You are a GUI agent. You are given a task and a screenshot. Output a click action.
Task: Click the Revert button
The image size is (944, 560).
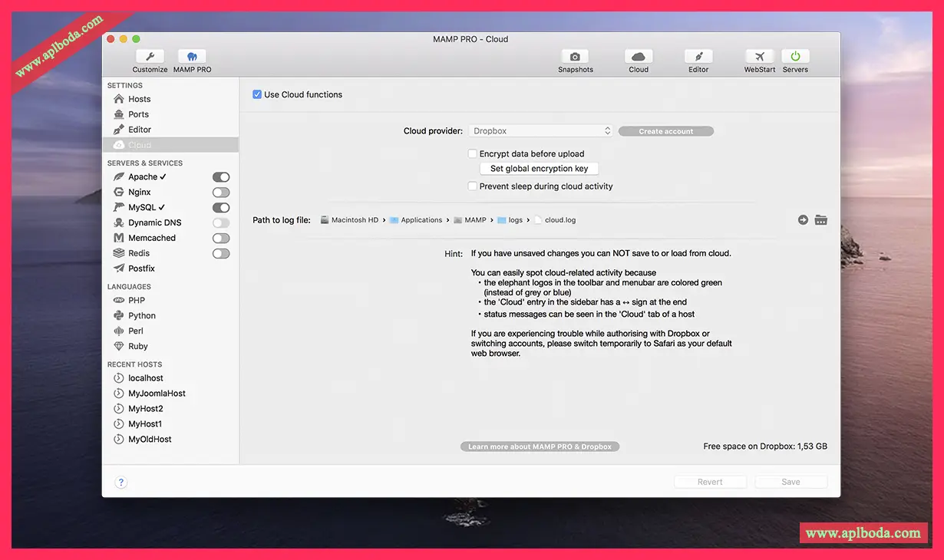(710, 482)
